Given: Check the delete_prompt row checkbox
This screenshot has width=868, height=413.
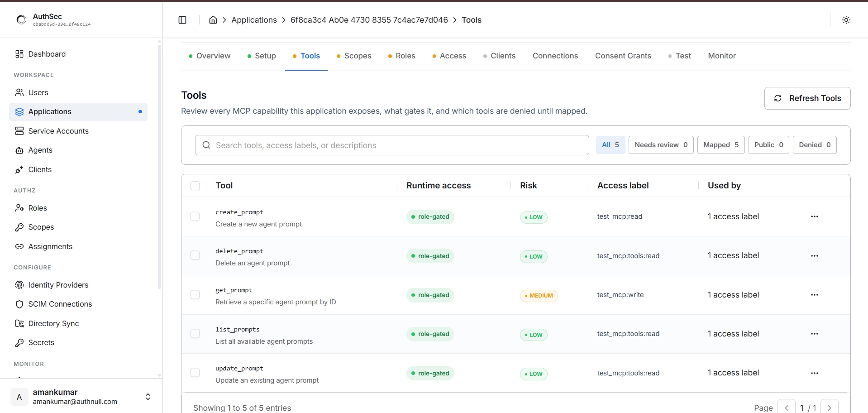Looking at the screenshot, I should [195, 255].
